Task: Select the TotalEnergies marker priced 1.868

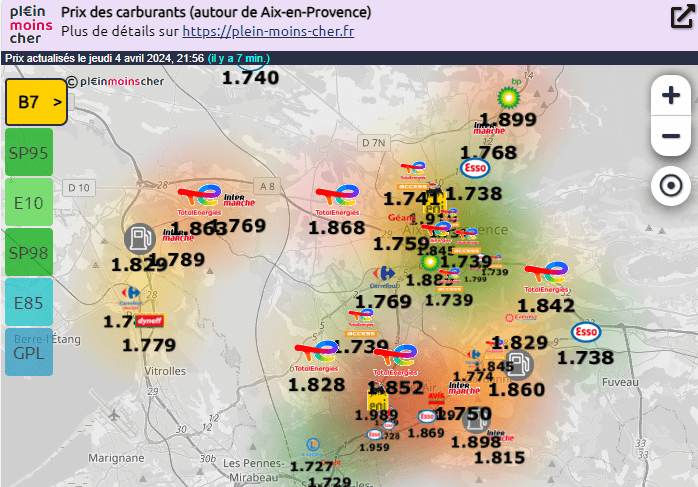Action: pyautogui.click(x=336, y=199)
